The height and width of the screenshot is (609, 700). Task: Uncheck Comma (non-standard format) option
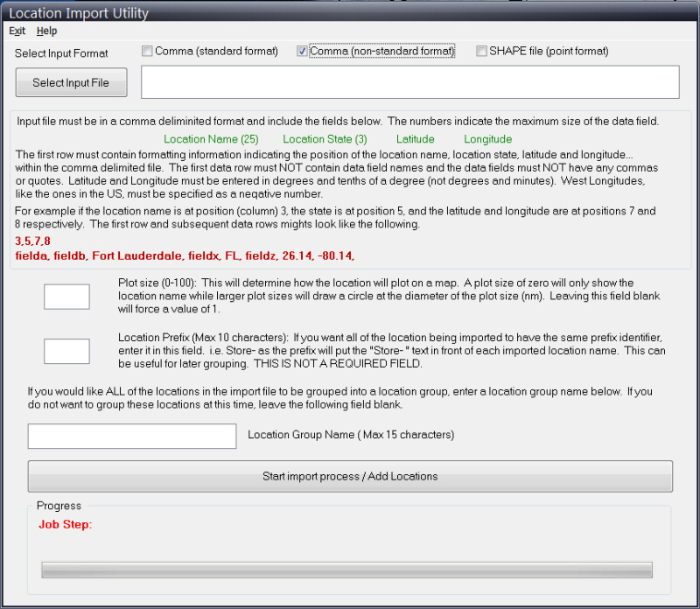pos(302,52)
